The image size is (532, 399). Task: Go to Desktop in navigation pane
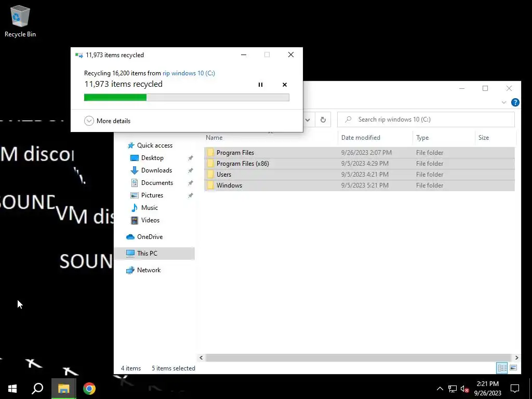(x=147, y=158)
